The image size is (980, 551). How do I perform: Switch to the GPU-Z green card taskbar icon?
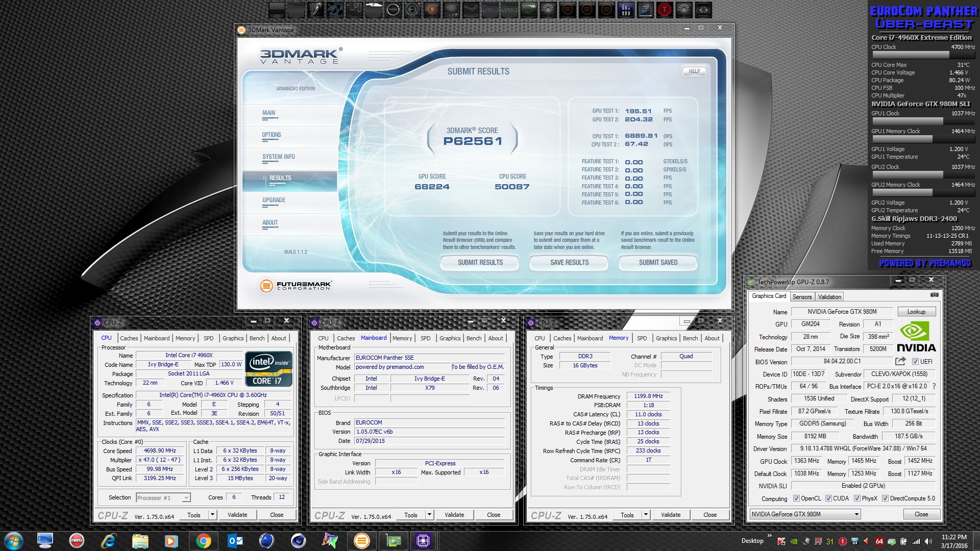[393, 540]
